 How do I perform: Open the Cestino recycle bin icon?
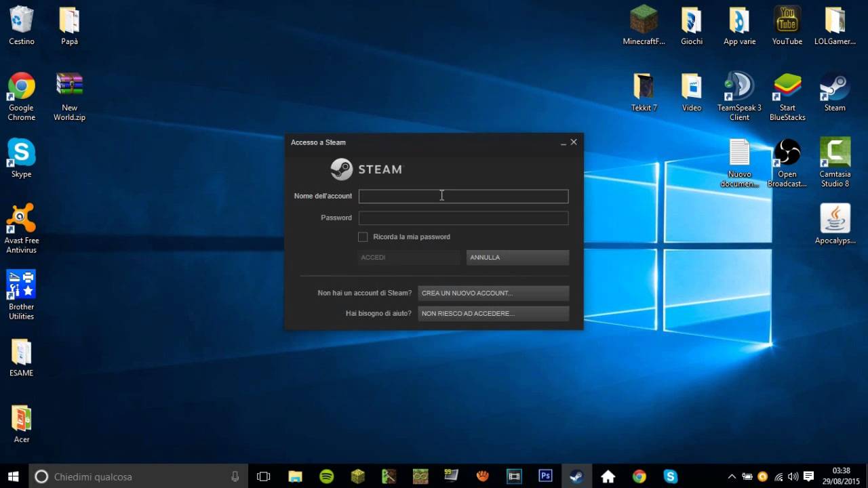(x=22, y=26)
